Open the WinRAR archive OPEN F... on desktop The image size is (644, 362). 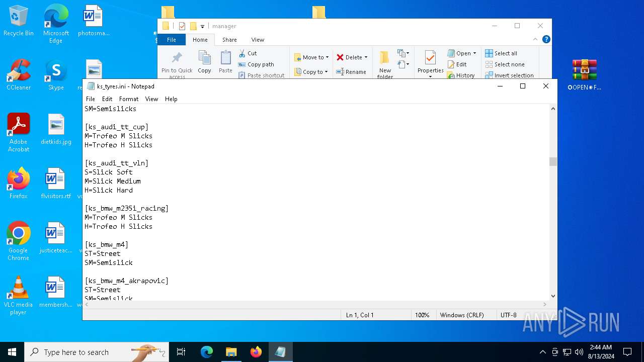click(584, 75)
